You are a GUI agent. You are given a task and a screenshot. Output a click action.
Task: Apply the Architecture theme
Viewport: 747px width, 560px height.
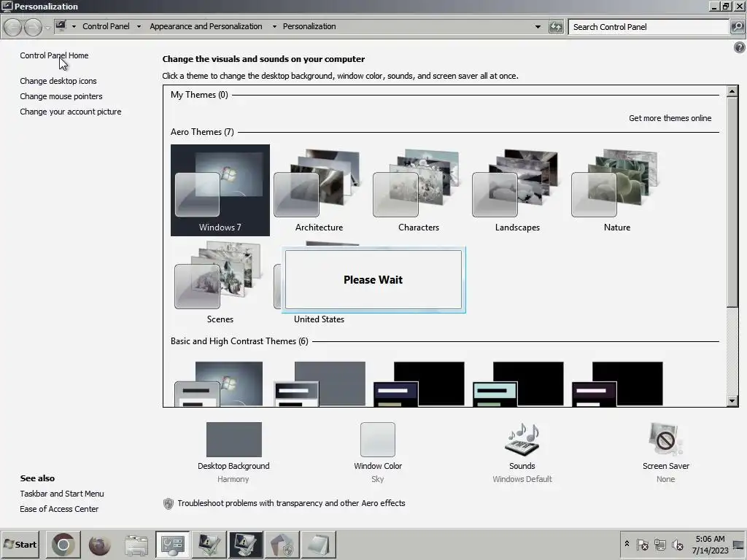[320, 190]
